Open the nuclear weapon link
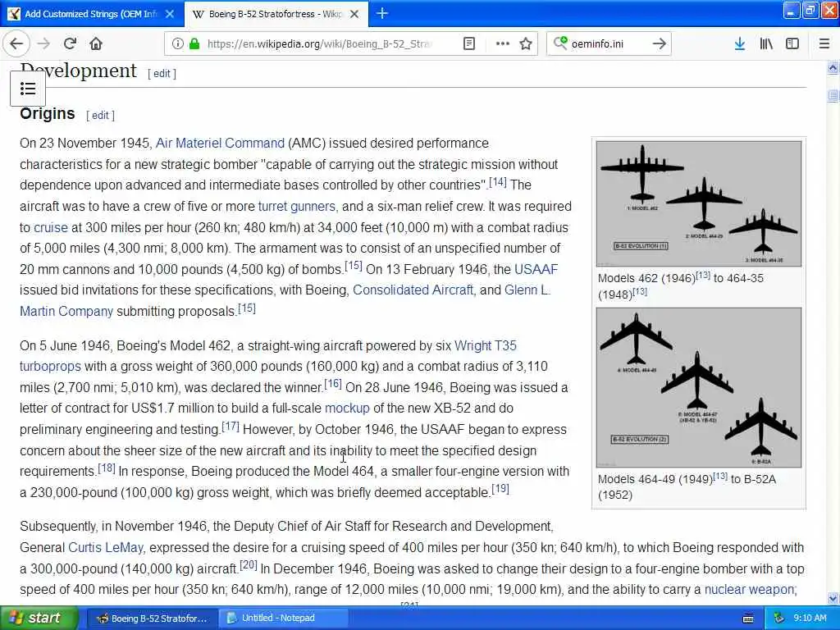 (750, 589)
